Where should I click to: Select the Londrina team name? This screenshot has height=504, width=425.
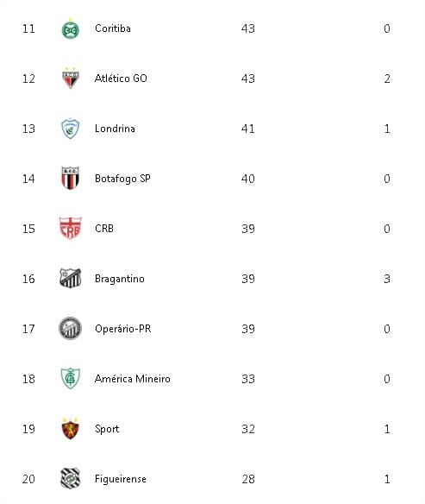115,129
